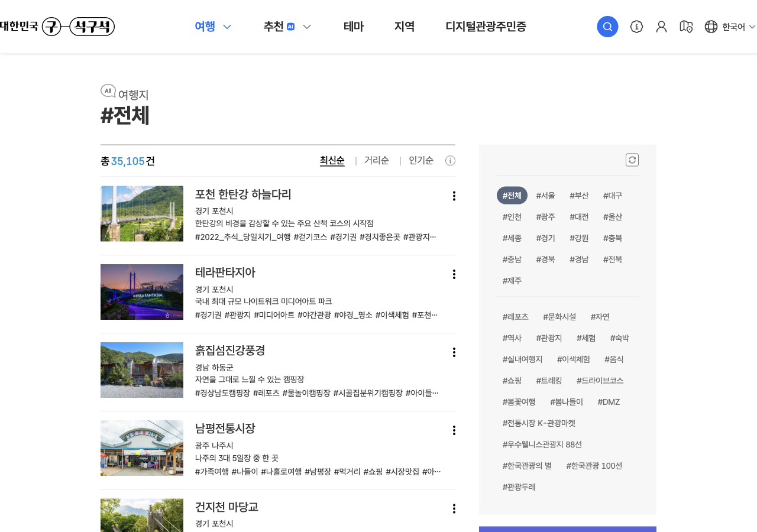Open the 남평전통시장 title link
Viewport: 757px width, 532px height.
[x=225, y=429]
